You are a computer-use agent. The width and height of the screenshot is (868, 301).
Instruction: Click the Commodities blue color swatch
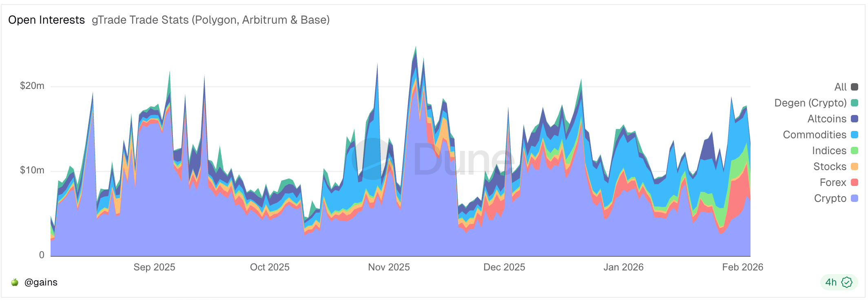click(855, 135)
